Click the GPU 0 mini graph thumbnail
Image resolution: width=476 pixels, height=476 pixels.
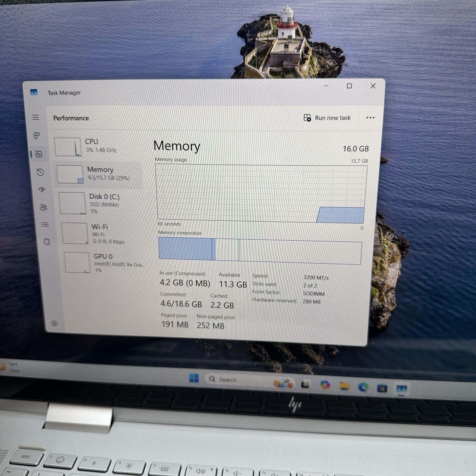[x=77, y=262]
